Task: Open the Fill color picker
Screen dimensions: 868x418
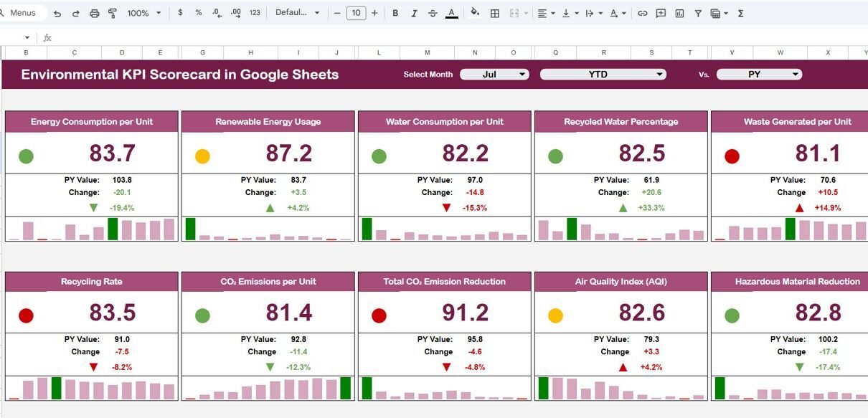Action: coord(474,14)
